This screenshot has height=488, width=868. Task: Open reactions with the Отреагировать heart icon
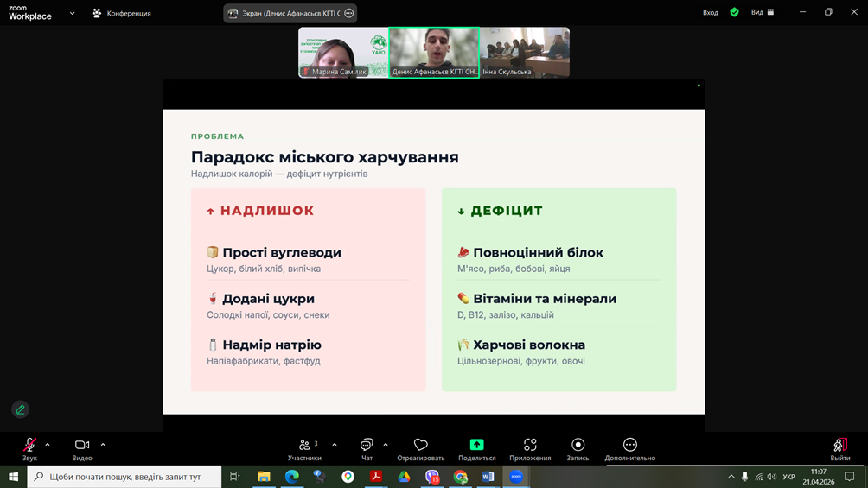pyautogui.click(x=421, y=446)
